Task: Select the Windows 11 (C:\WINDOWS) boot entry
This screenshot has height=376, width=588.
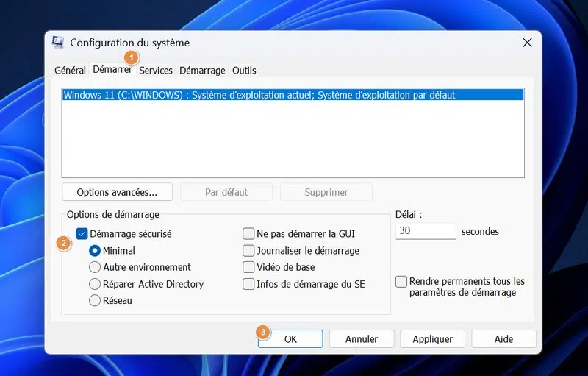Action: click(x=293, y=95)
